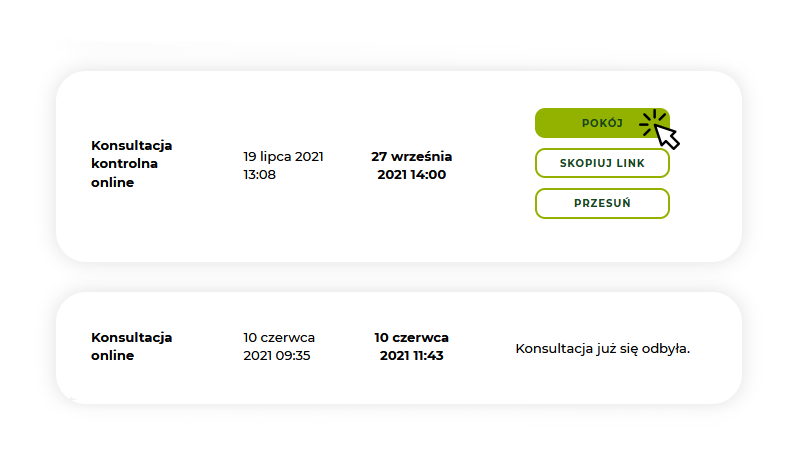Viewport: 800px width, 475px height.
Task: Click the text Konsultacja już się odbyła
Action: (603, 348)
